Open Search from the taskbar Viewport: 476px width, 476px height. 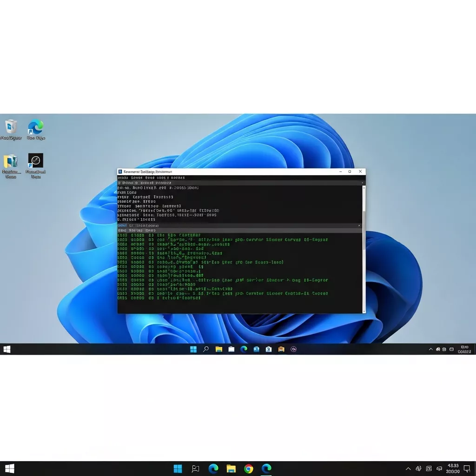tap(205, 349)
